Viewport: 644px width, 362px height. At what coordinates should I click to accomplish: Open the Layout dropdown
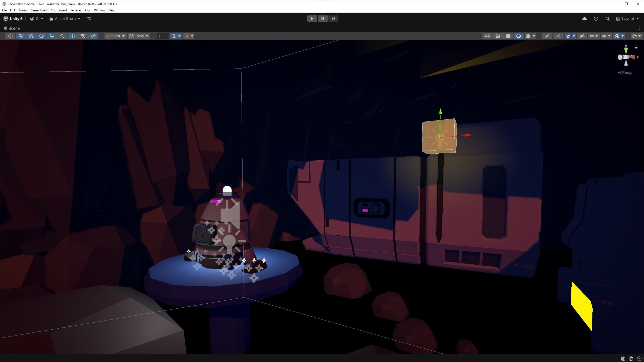[628, 19]
